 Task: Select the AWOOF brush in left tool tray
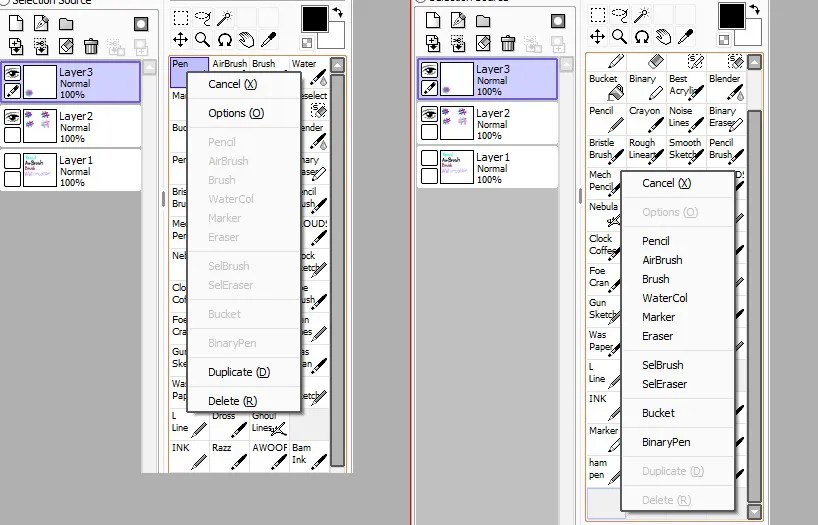[269, 455]
